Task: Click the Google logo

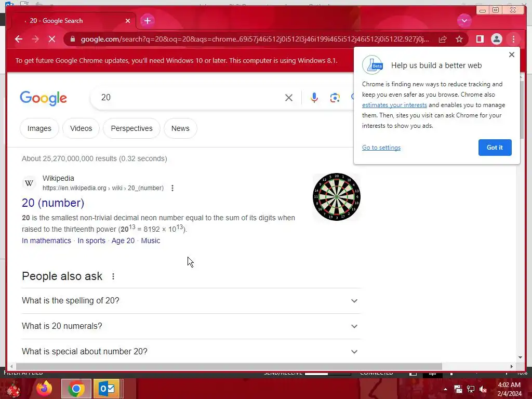Action: [44, 98]
